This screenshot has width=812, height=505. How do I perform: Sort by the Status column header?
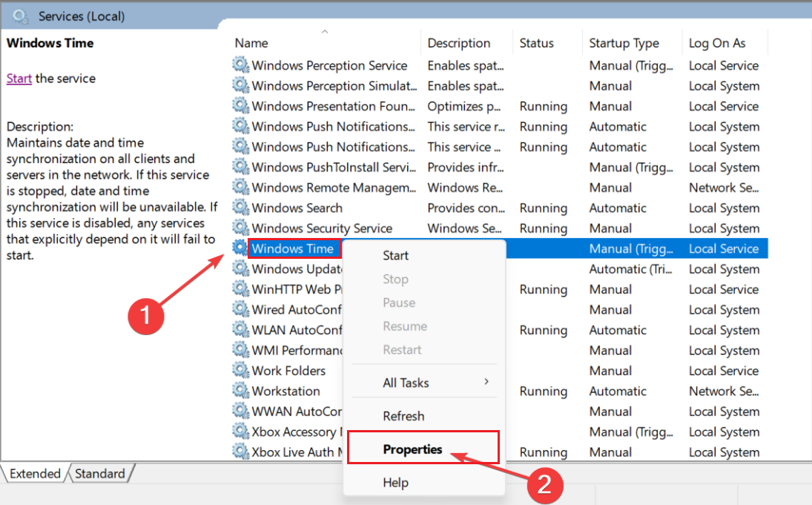tap(536, 43)
